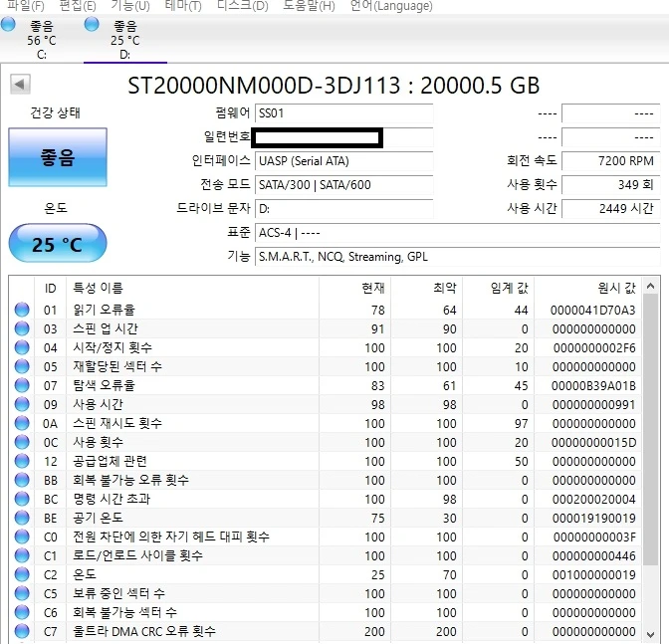Screen dimensions: 669x644
Task: Click the 좋음 health status button
Action: pyautogui.click(x=58, y=157)
